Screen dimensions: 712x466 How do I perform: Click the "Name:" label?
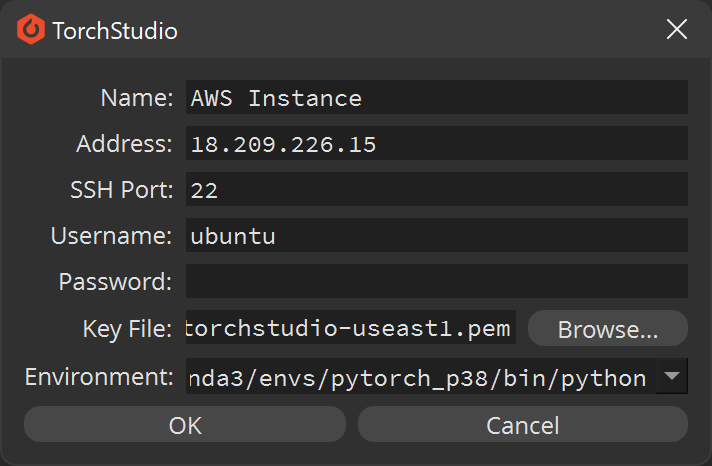click(137, 98)
